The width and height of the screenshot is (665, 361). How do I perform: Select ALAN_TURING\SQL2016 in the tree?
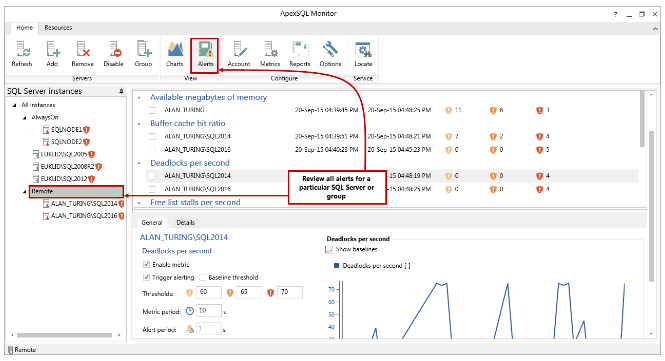[x=84, y=216]
